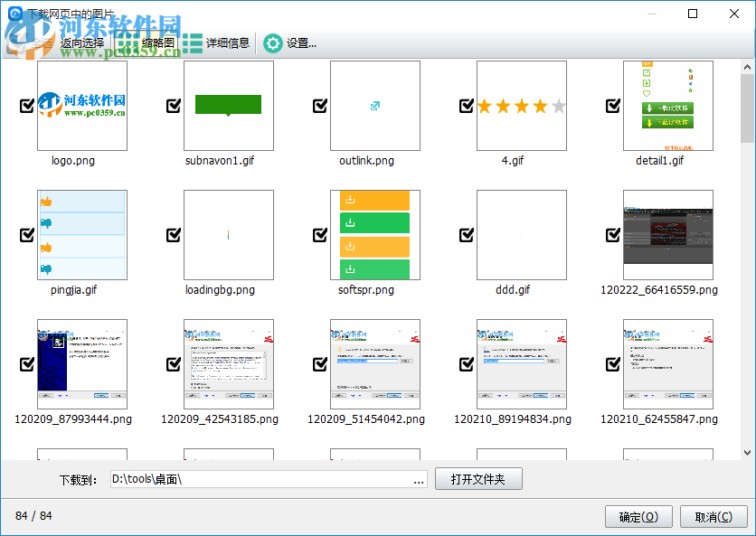The height and width of the screenshot is (536, 756).
Task: Select the loadingbg.png thumbnail
Action: tap(229, 235)
